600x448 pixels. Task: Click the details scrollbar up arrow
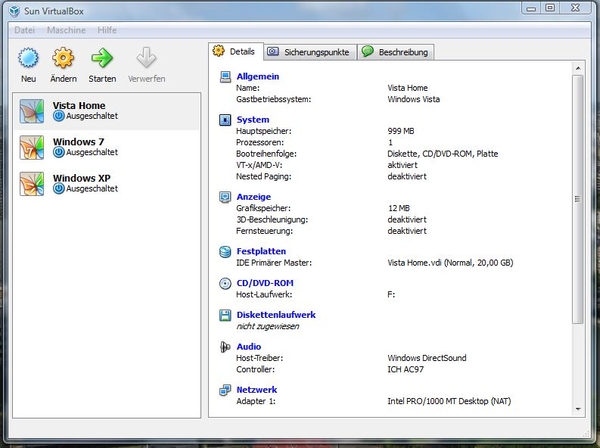pyautogui.click(x=578, y=68)
